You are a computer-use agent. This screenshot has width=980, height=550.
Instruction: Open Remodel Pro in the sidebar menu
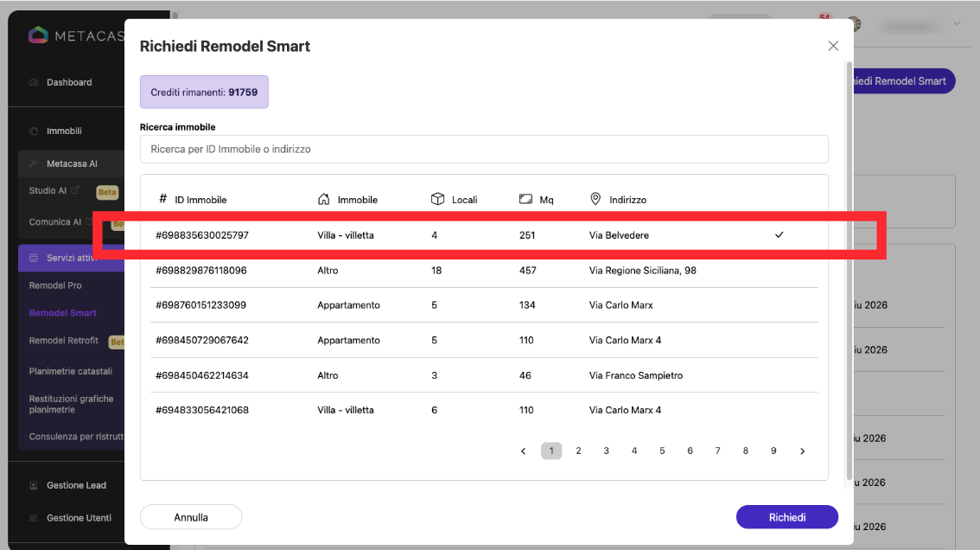pos(55,285)
